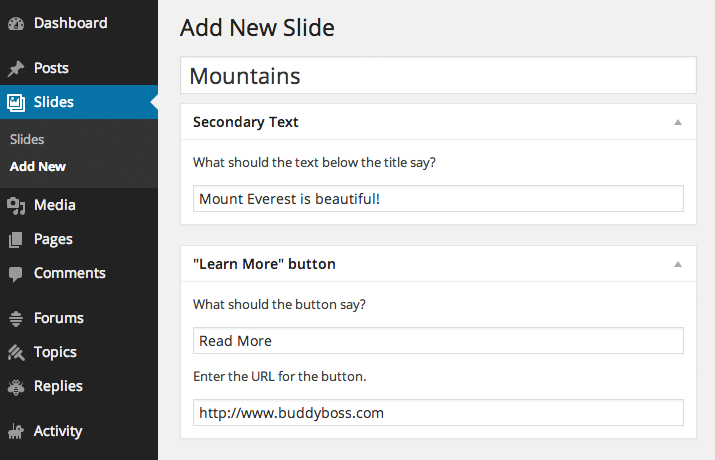The image size is (715, 460).
Task: Click the Media icon in sidebar
Action: (16, 205)
